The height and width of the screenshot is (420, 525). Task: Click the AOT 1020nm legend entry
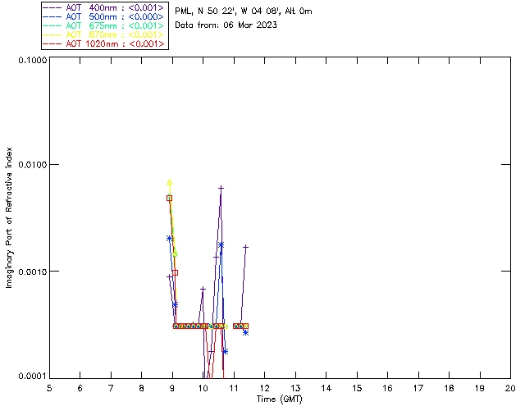coord(103,43)
